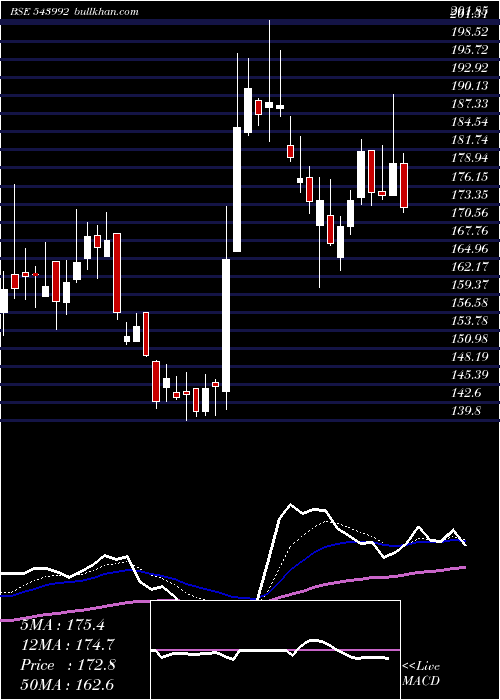Select the 184.54 price axis label

pos(470,122)
